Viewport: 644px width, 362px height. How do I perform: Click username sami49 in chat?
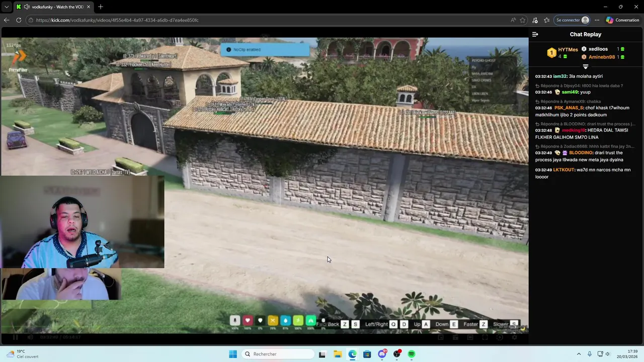[569, 92]
